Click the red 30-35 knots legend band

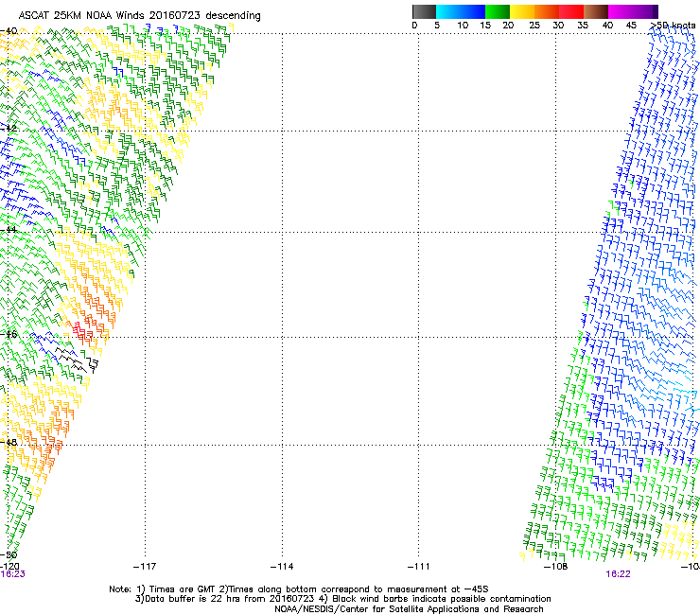pyautogui.click(x=571, y=11)
